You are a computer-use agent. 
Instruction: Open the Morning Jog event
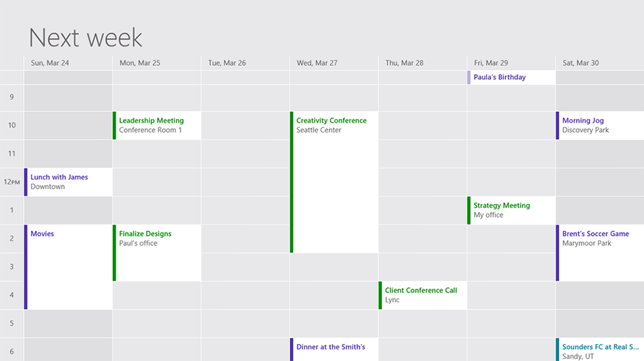pyautogui.click(x=599, y=125)
